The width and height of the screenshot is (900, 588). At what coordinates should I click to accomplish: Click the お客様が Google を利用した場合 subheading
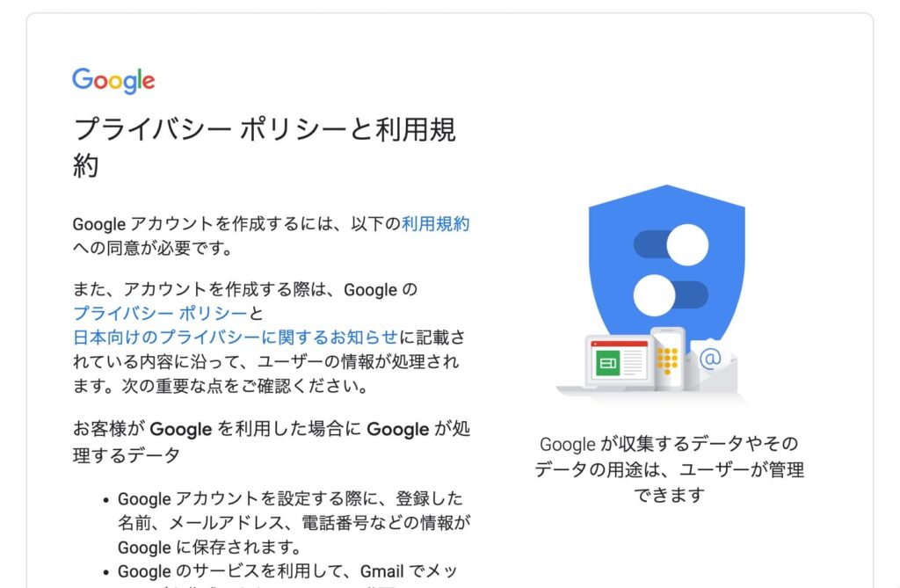tap(272, 441)
